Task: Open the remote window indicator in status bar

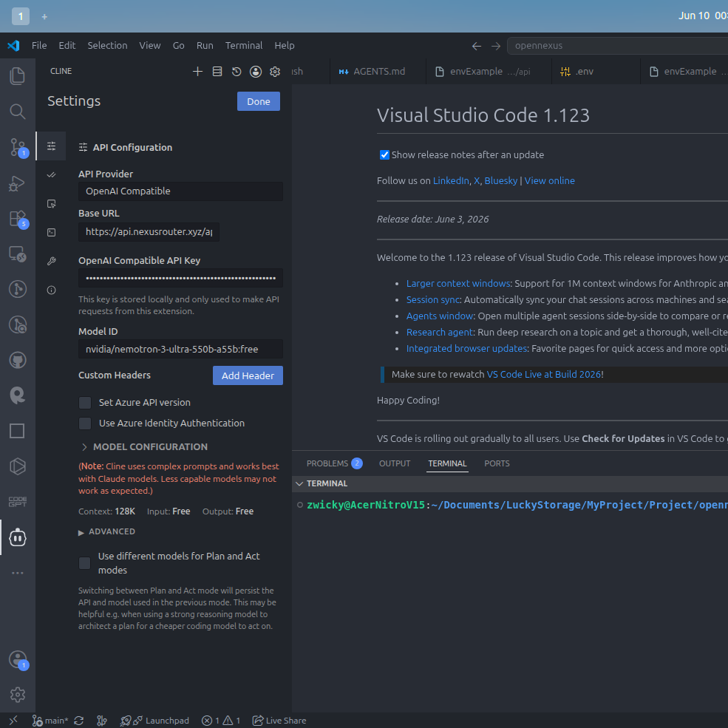Action: coord(13,720)
